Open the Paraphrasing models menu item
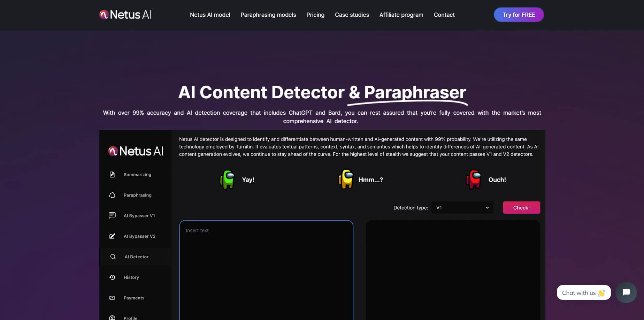Image resolution: width=644 pixels, height=320 pixels. point(268,15)
